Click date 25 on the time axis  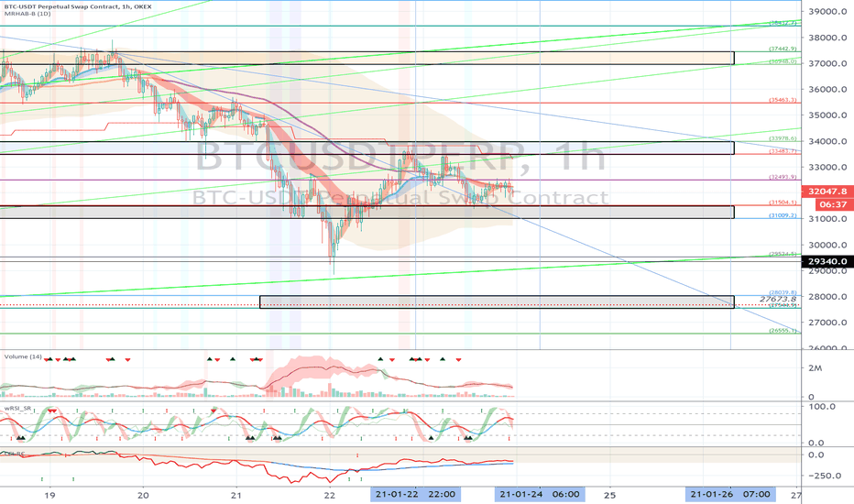pos(609,495)
